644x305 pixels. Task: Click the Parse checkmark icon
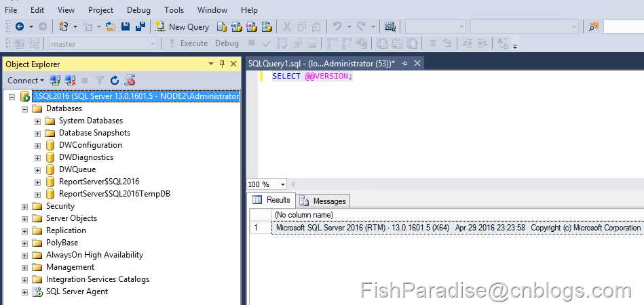coord(267,43)
